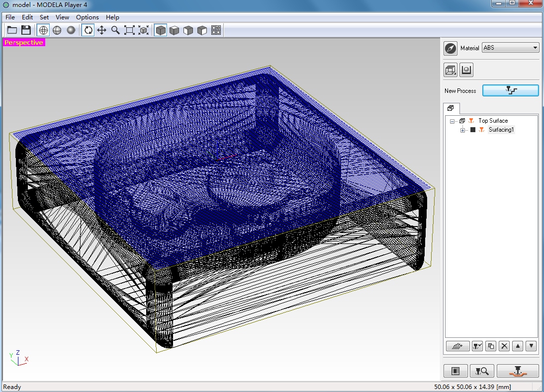This screenshot has height=392, width=544.
Task: Select Top Surface in process tree
Action: coord(493,121)
